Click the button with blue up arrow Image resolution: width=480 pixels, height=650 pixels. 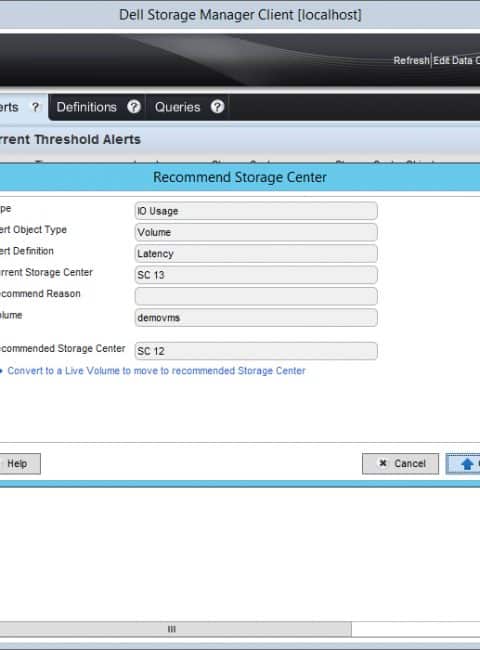pos(463,463)
